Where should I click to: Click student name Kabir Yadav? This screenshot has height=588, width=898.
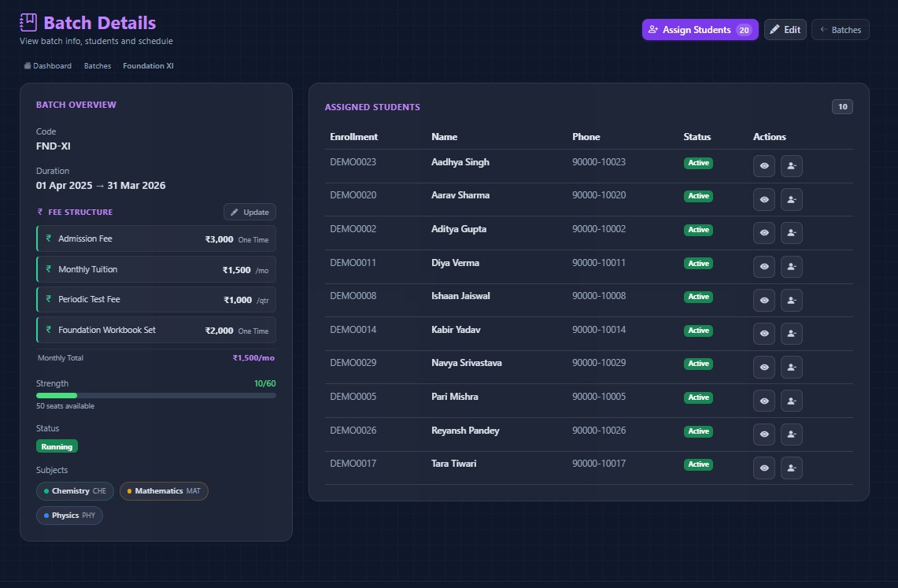point(456,330)
